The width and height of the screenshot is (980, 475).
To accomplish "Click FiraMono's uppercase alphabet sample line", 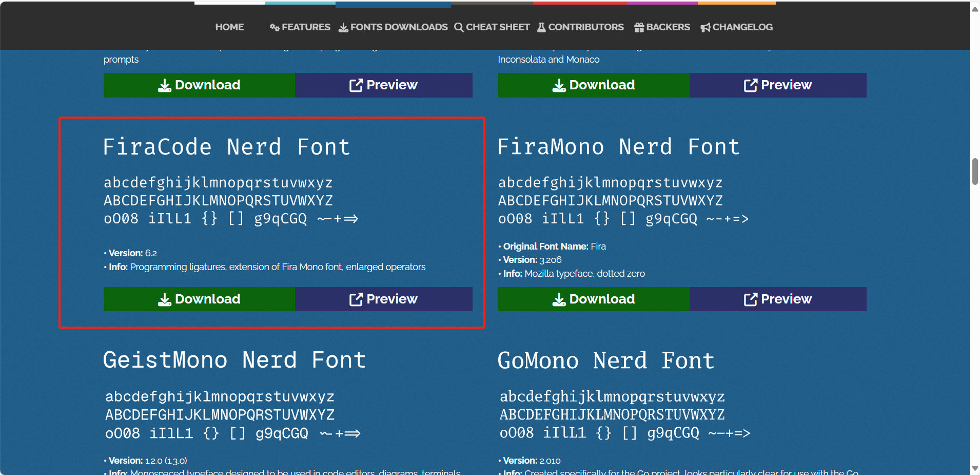I will 611,201.
